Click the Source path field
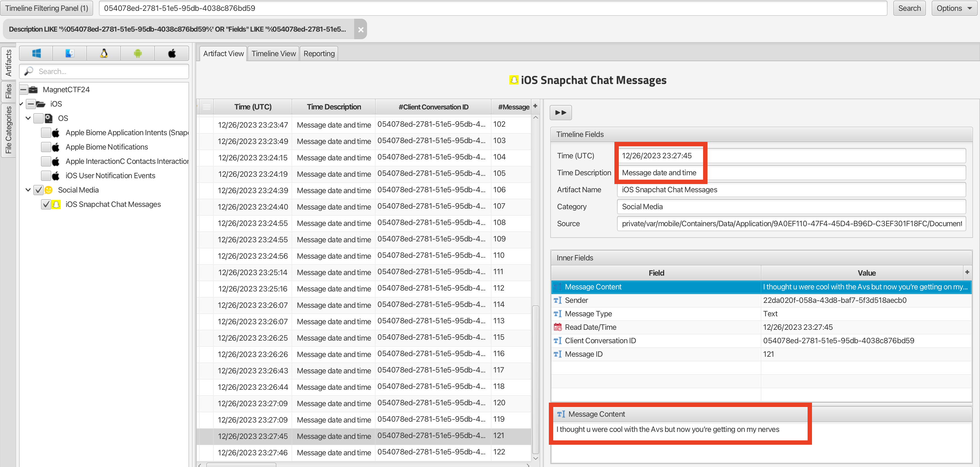 791,224
